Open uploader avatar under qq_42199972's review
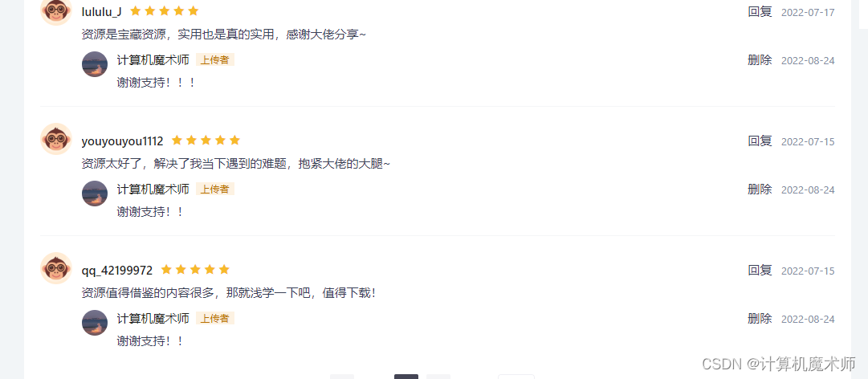This screenshot has width=868, height=379. pos(95,323)
